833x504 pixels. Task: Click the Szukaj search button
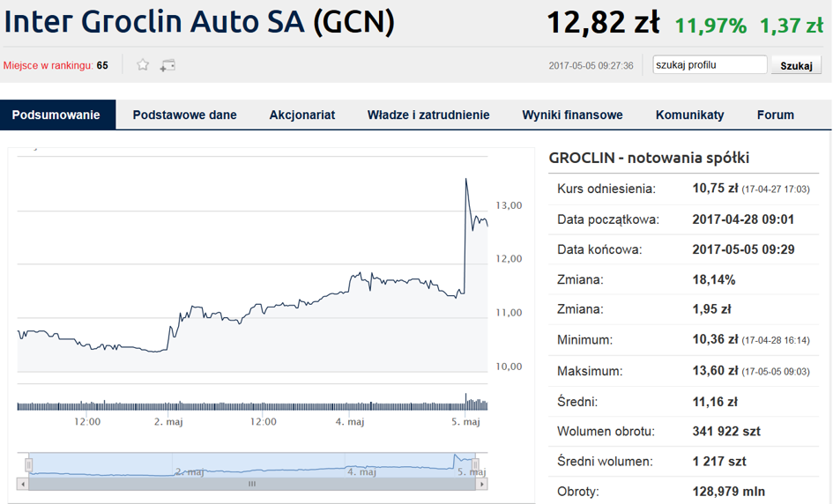coord(796,65)
